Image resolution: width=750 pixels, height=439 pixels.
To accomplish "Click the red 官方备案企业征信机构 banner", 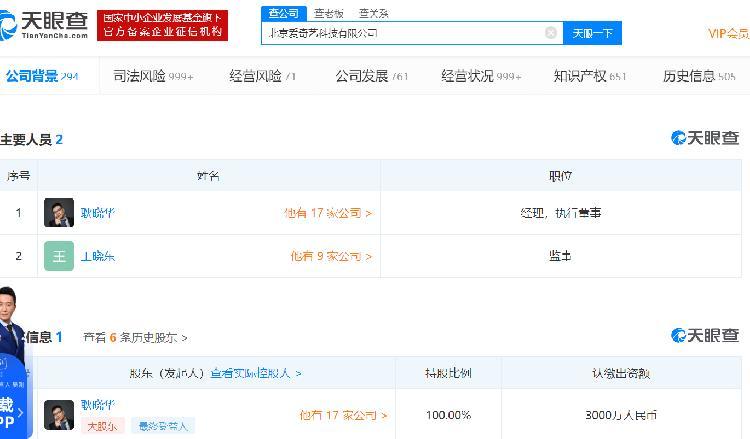I will [162, 25].
